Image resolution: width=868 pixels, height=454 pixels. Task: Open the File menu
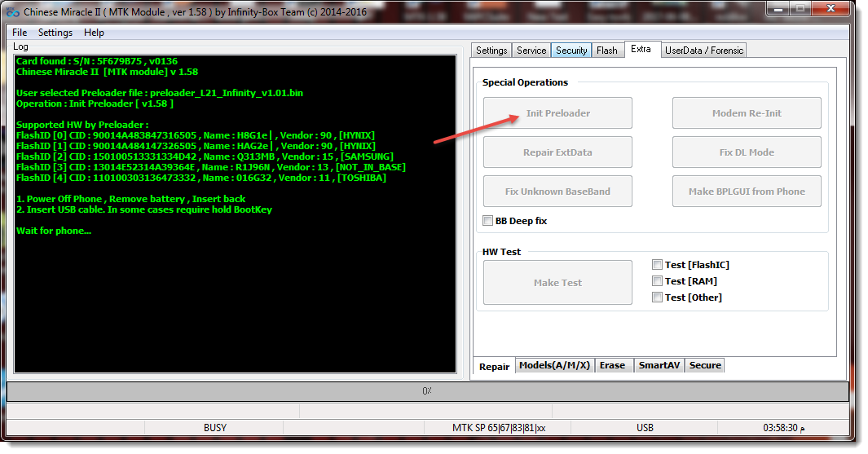20,33
